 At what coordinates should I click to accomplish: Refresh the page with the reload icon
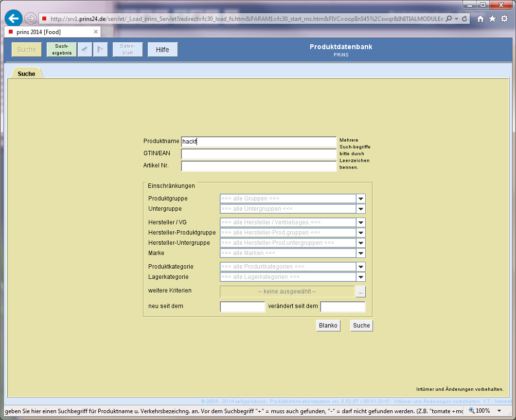tap(464, 19)
